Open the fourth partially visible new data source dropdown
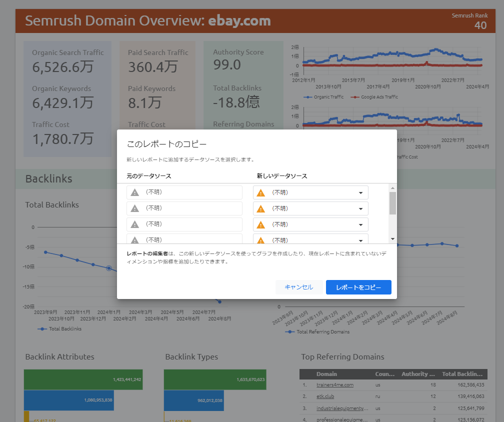This screenshot has width=504, height=422. 310,239
